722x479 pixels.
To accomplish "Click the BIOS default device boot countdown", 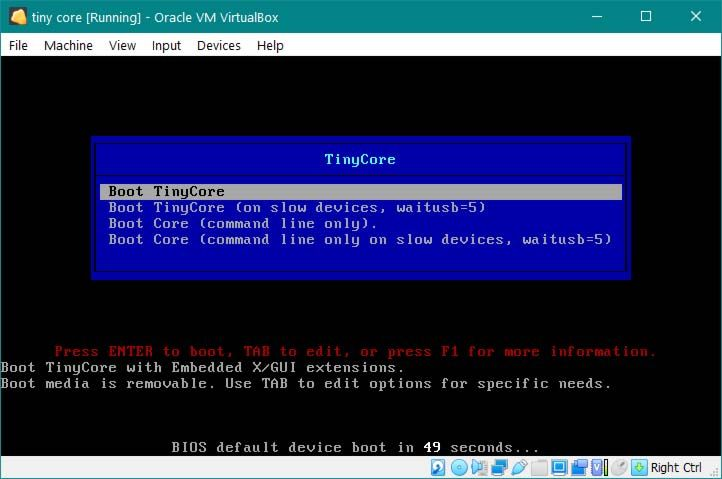I will [355, 447].
